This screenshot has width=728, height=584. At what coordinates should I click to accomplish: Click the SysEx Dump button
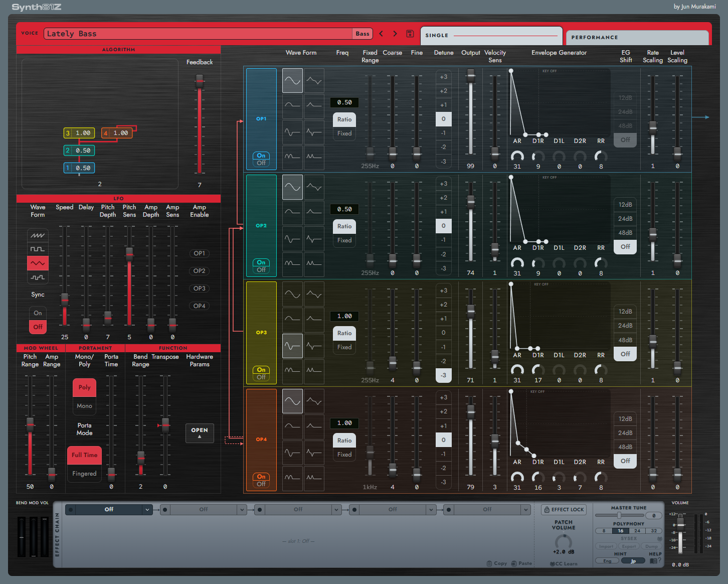pyautogui.click(x=651, y=546)
